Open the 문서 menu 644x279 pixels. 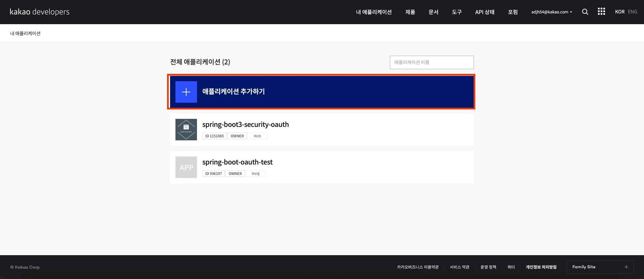433,12
